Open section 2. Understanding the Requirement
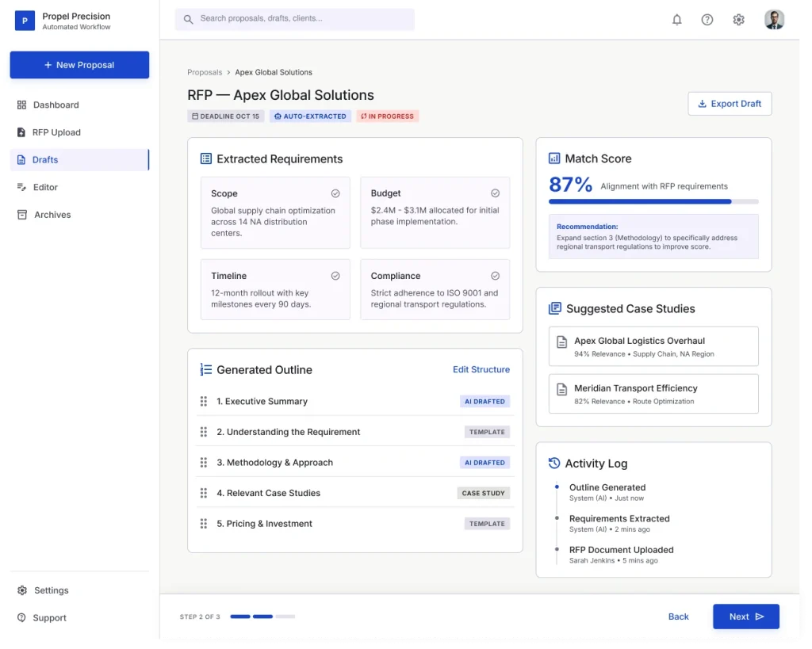The height and width of the screenshot is (649, 812). 289,432
